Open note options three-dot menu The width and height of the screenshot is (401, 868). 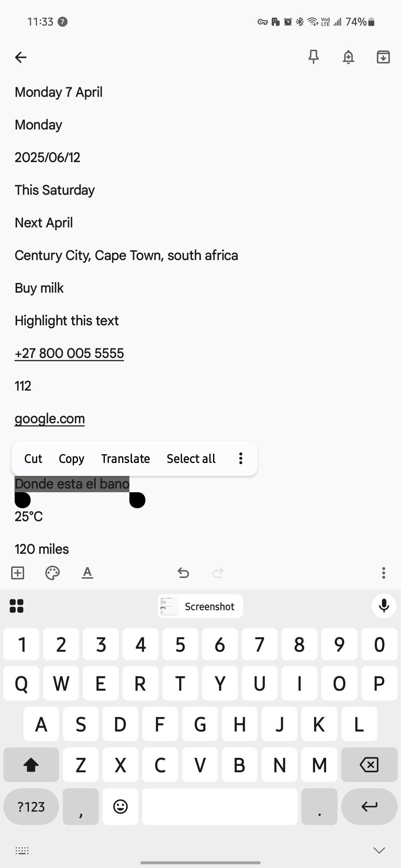tap(383, 573)
